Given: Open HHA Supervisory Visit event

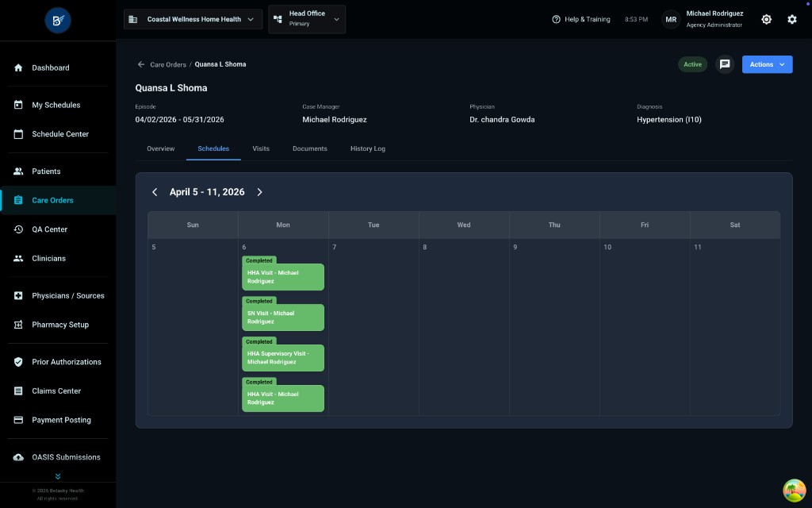Looking at the screenshot, I should [x=283, y=358].
